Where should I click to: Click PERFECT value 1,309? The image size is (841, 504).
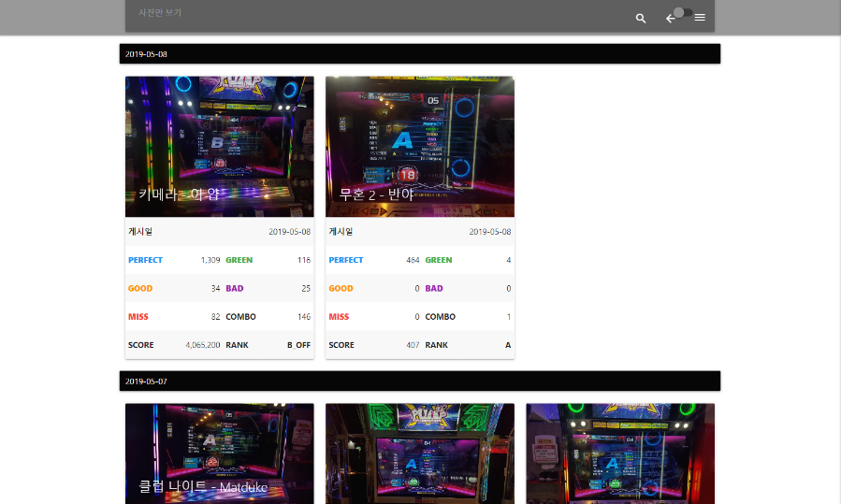click(210, 260)
